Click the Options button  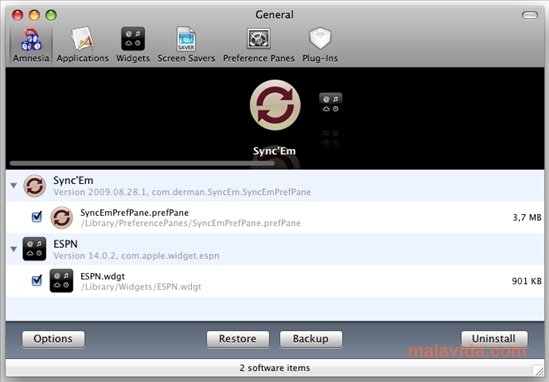click(x=53, y=339)
